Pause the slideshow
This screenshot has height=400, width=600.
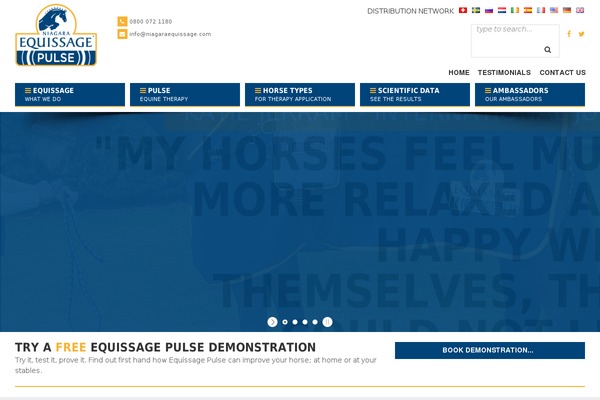[327, 322]
